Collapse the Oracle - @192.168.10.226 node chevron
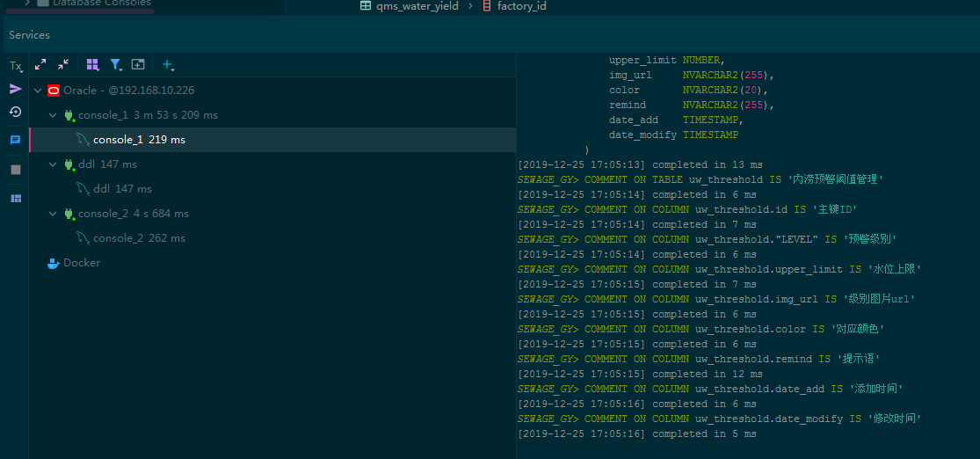Image resolution: width=980 pixels, height=459 pixels. click(x=38, y=91)
